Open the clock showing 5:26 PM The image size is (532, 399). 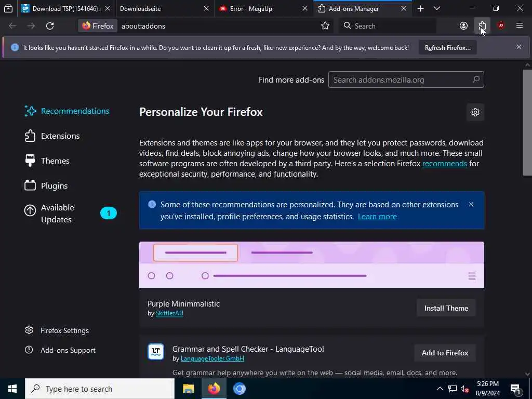(488, 389)
